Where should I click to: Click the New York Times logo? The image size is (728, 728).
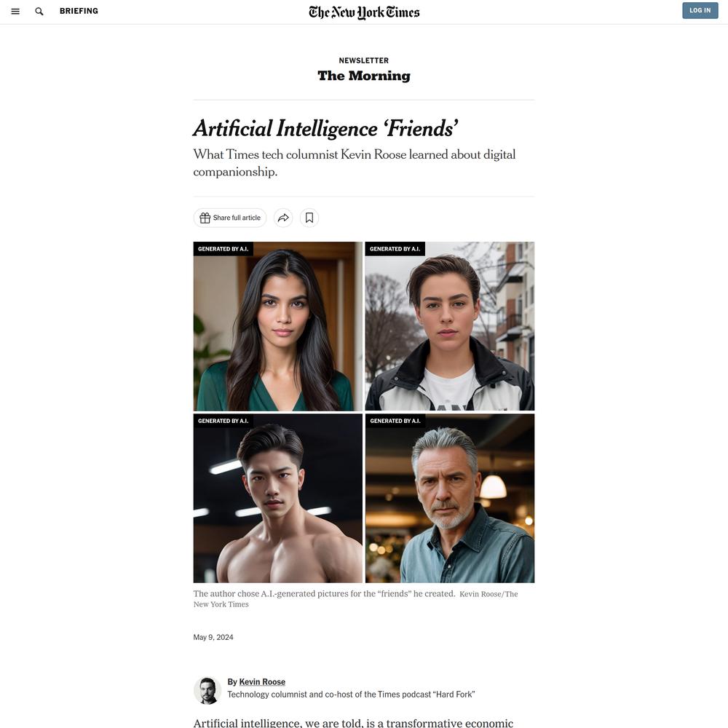tap(364, 12)
